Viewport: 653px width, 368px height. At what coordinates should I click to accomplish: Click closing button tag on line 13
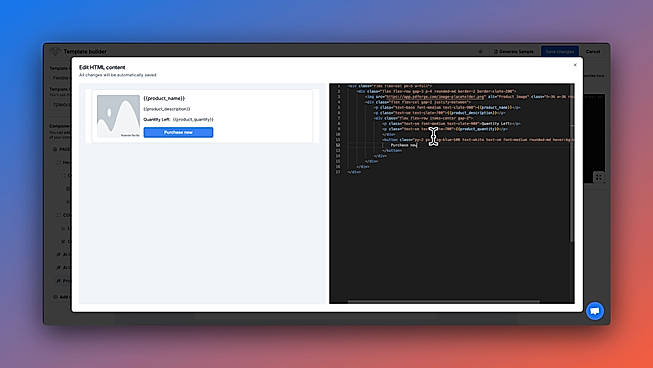click(392, 150)
